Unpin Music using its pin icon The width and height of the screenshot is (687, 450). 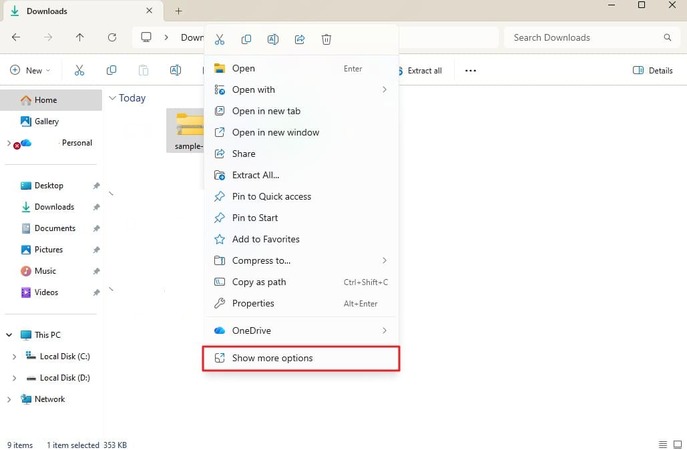click(x=96, y=271)
